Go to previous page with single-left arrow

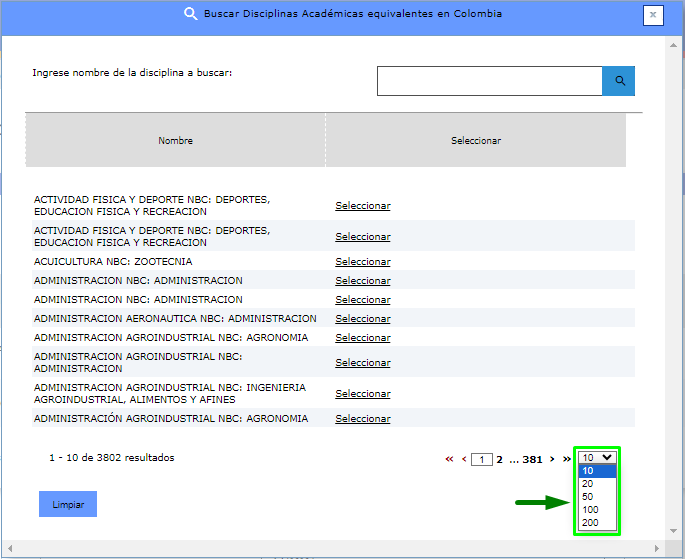click(464, 460)
